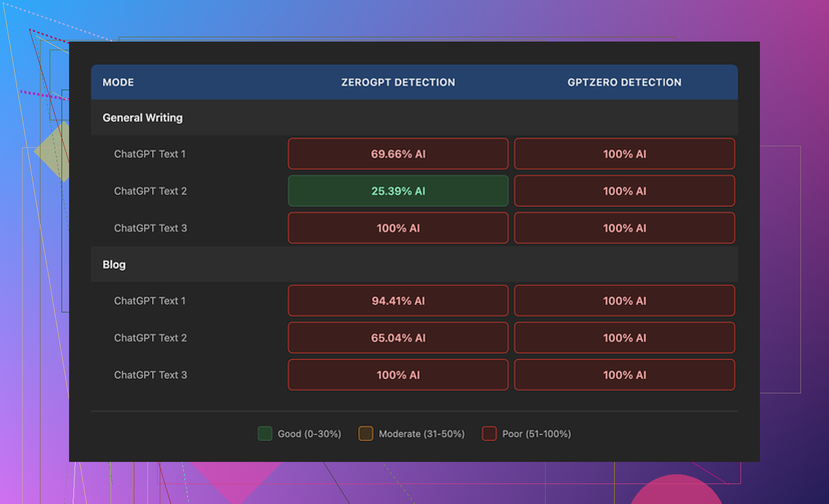Click the red Poor legend swatch
The width and height of the screenshot is (829, 504).
(x=489, y=434)
